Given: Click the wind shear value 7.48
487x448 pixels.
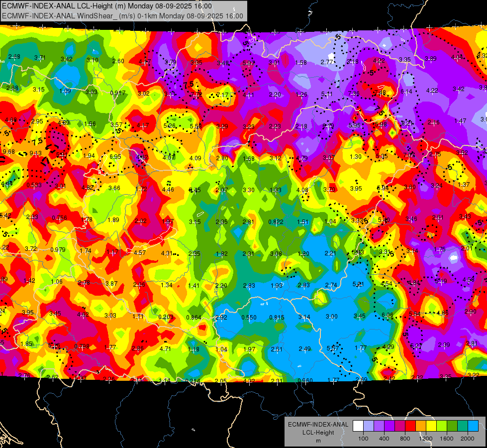Looking at the screenshot, I should [x=380, y=93].
